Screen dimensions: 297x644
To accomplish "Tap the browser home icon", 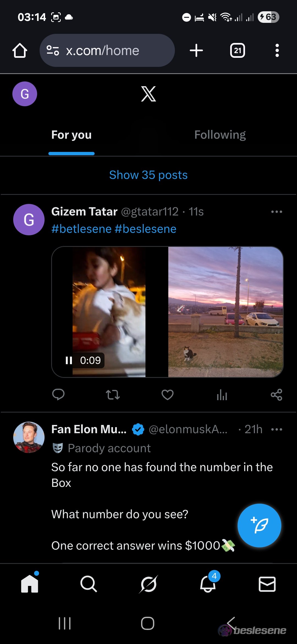I will tap(20, 51).
